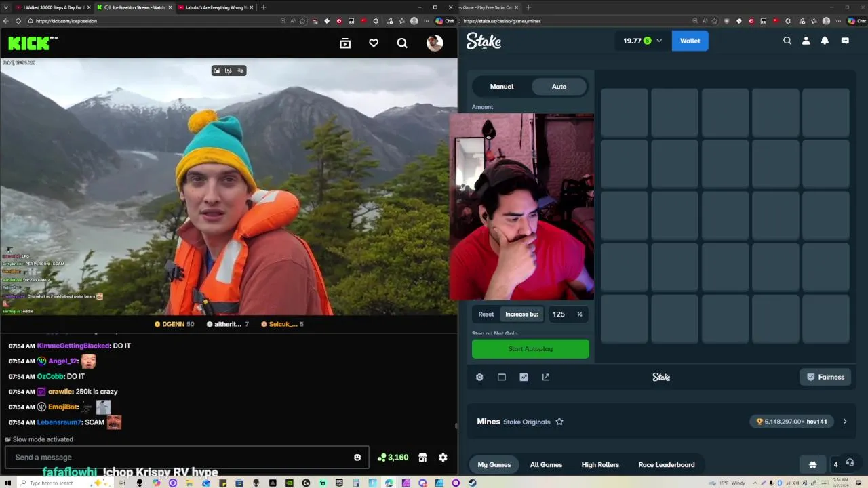868x488 pixels.
Task: Favorite Mines with the star icon
Action: click(x=559, y=422)
